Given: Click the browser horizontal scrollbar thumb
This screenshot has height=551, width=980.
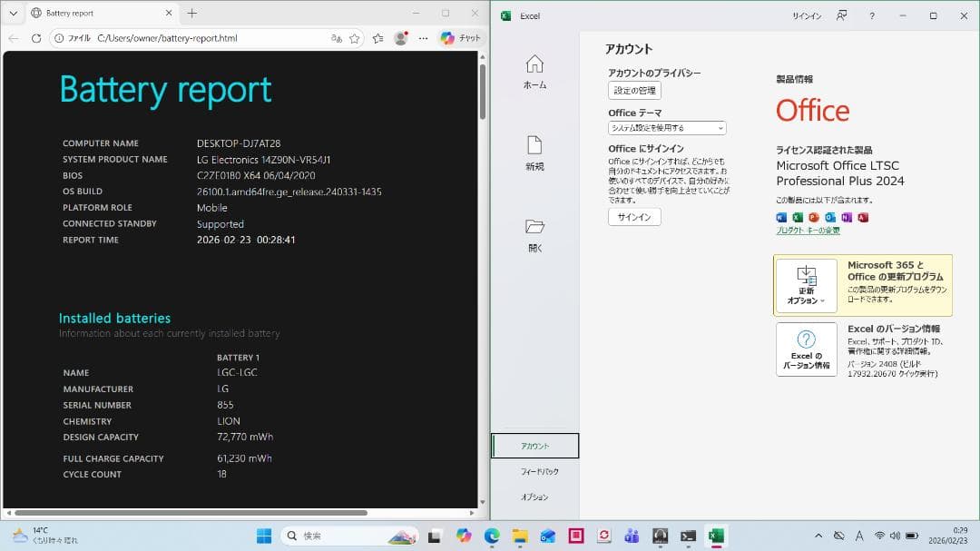Looking at the screenshot, I should (191, 513).
